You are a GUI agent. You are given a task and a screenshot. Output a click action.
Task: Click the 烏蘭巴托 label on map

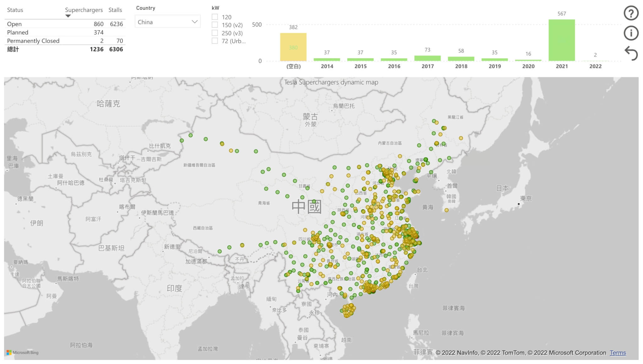point(344,106)
